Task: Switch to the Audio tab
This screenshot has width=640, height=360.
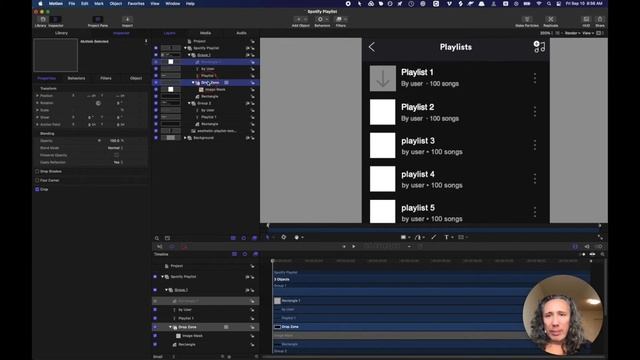Action: (x=241, y=33)
